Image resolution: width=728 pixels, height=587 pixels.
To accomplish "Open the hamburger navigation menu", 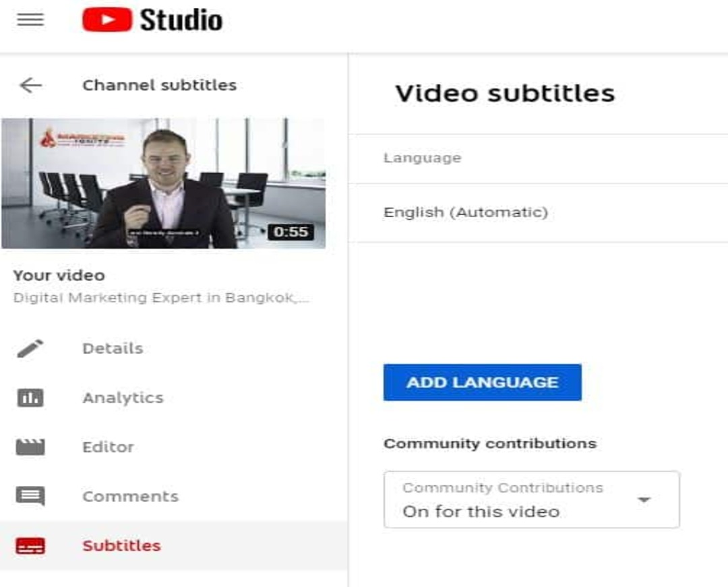I will (30, 20).
